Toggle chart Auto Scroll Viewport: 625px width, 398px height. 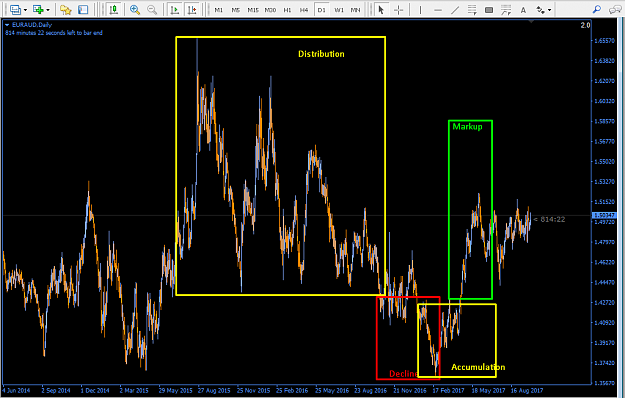[174, 10]
